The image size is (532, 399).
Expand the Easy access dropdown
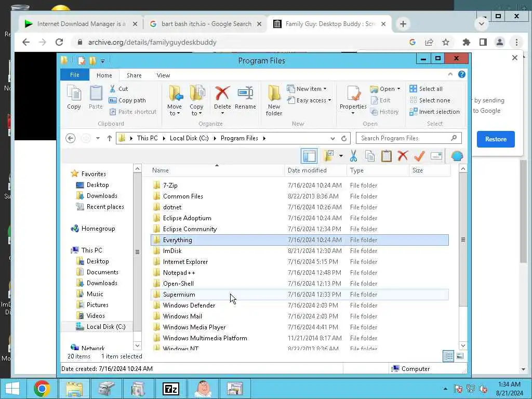tap(329, 100)
